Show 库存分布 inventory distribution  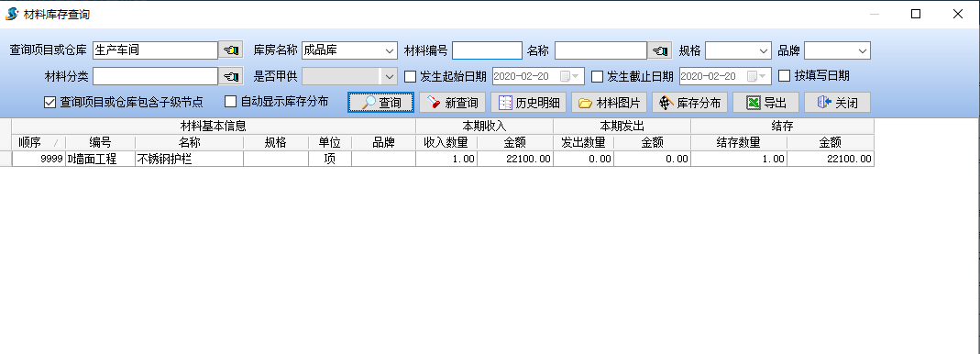(x=689, y=103)
